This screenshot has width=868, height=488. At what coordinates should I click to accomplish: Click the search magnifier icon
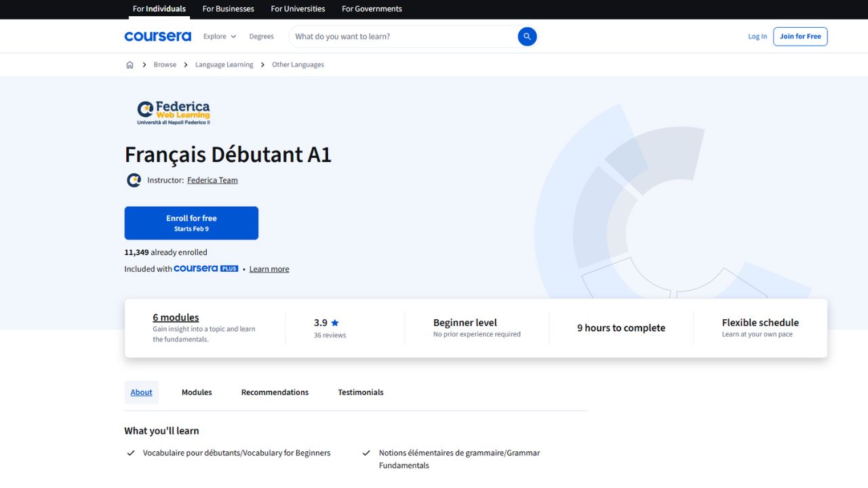click(527, 36)
